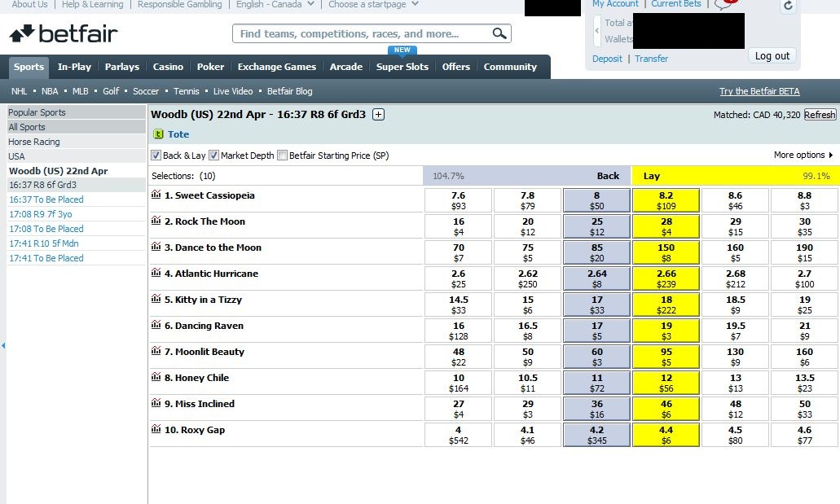Click the Tote icon

pyautogui.click(x=158, y=134)
